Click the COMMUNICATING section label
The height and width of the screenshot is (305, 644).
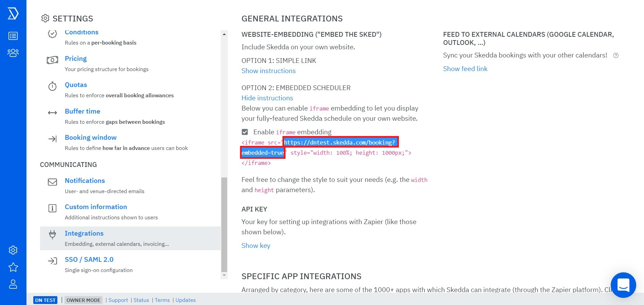68,165
